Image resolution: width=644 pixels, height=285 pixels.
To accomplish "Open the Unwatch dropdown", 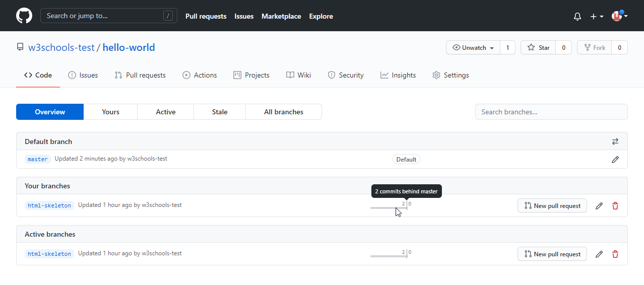I will pyautogui.click(x=473, y=47).
